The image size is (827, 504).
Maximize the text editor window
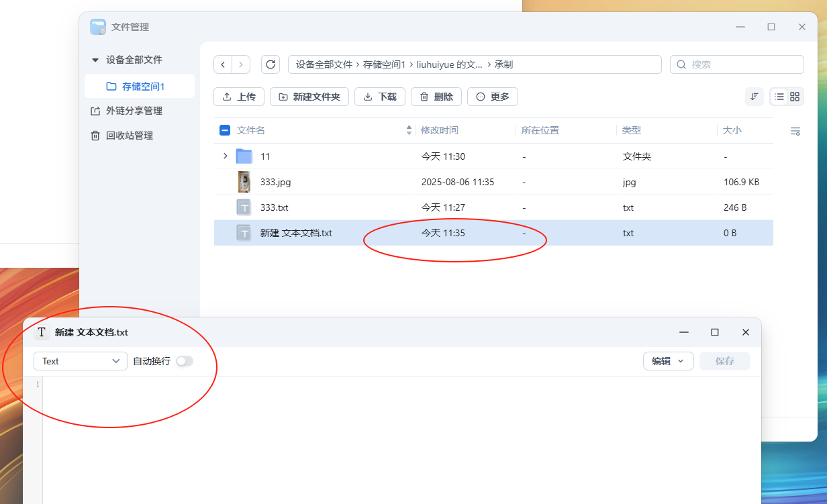tap(715, 332)
